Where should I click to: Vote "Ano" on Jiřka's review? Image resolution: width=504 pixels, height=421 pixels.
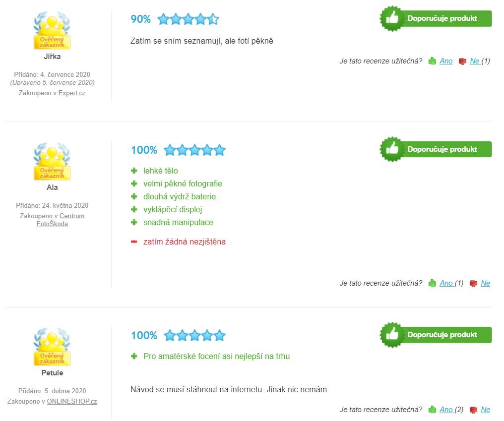(446, 61)
